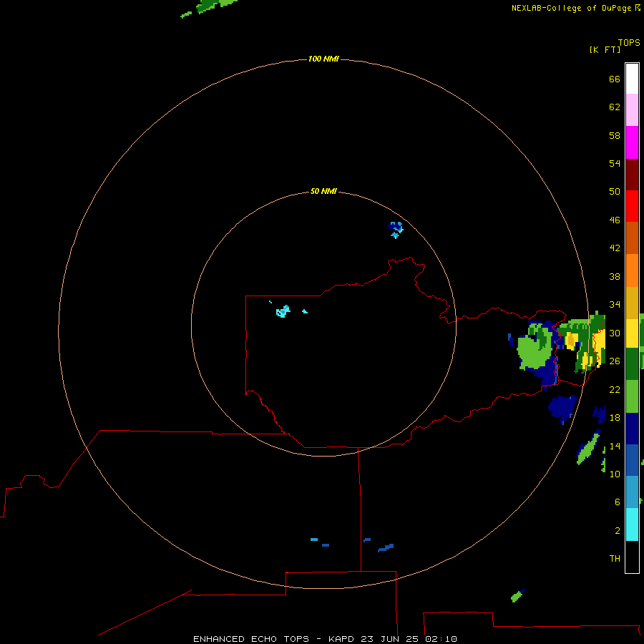The image size is (644, 644).
Task: Click the TOPS legend title
Action: click(x=629, y=42)
